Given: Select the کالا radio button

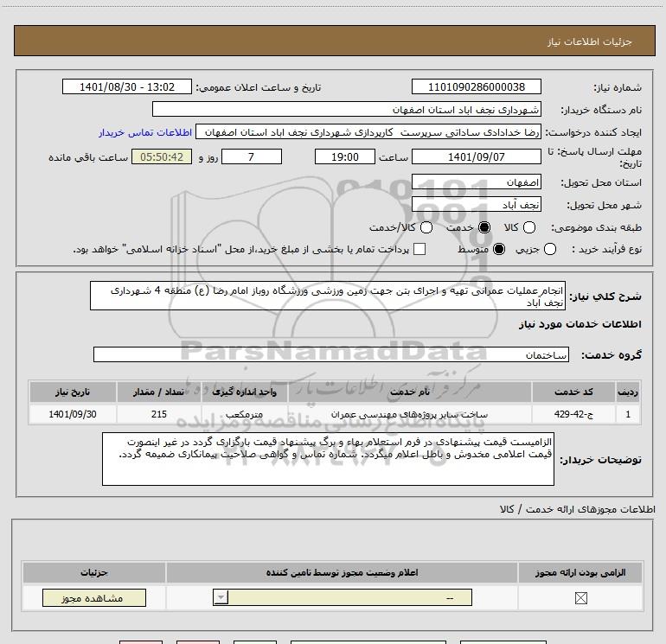Looking at the screenshot, I should coord(529,227).
